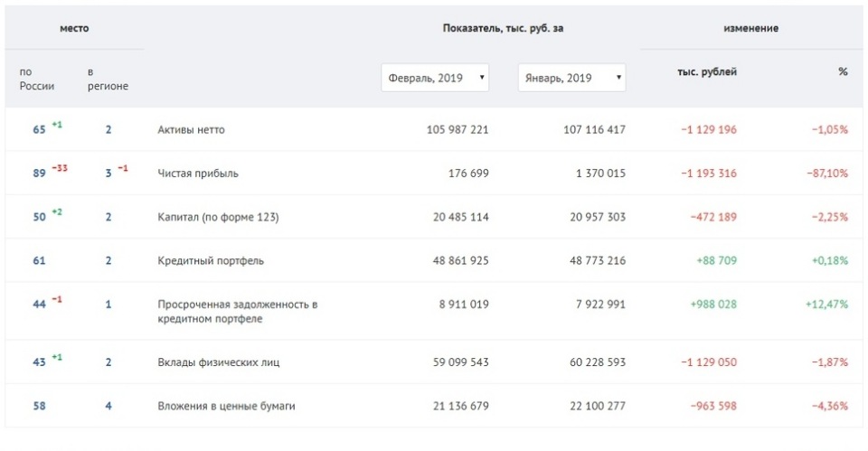Open region rank 1 for overdue debt
Viewport: 868px width, 451px height.
click(x=108, y=305)
